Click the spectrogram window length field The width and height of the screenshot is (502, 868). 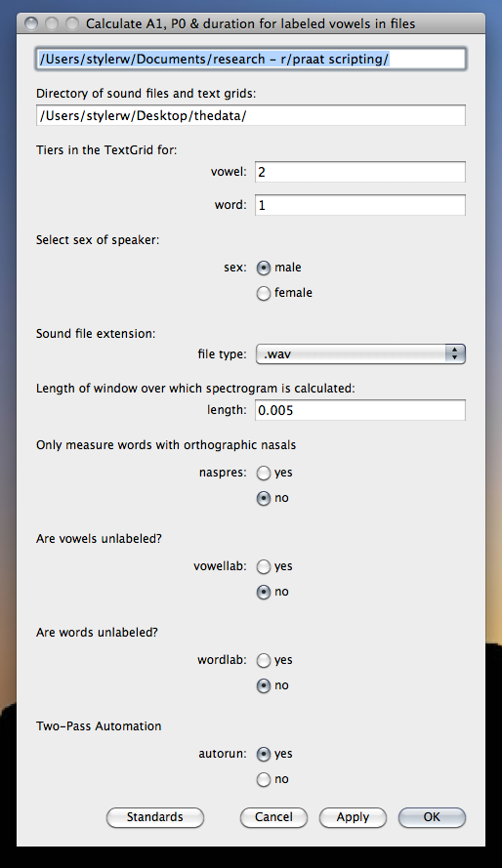tap(360, 410)
